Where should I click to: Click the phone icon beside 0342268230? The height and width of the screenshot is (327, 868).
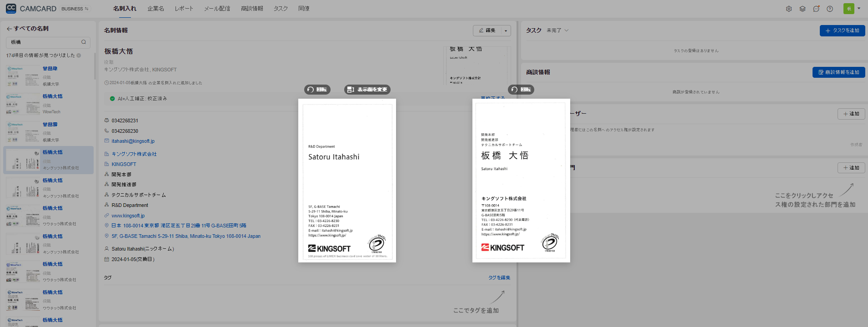(107, 131)
